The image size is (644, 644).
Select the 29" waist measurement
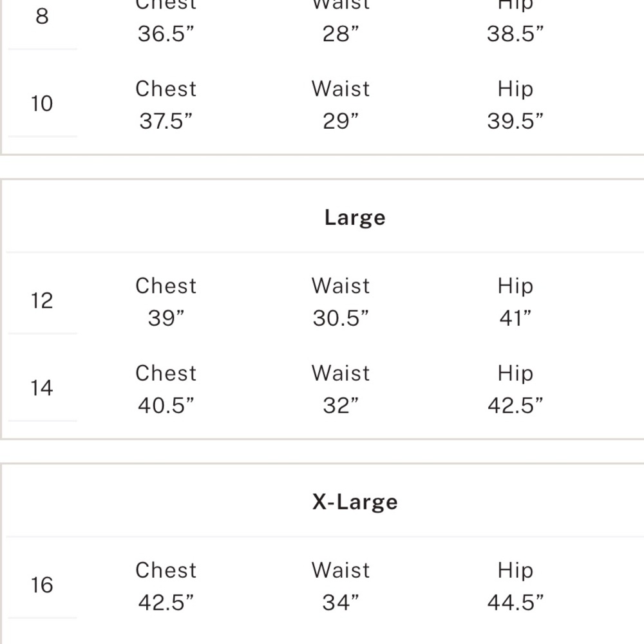341,122
